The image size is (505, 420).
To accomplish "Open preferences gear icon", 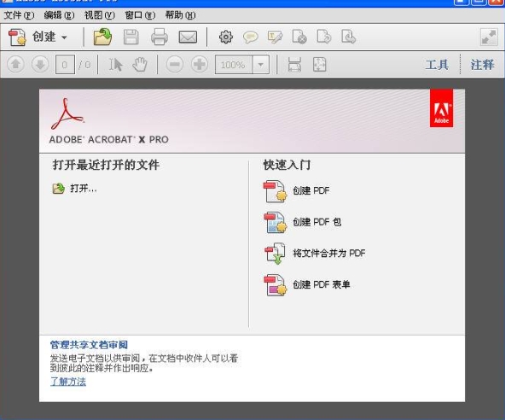I will pyautogui.click(x=226, y=37).
